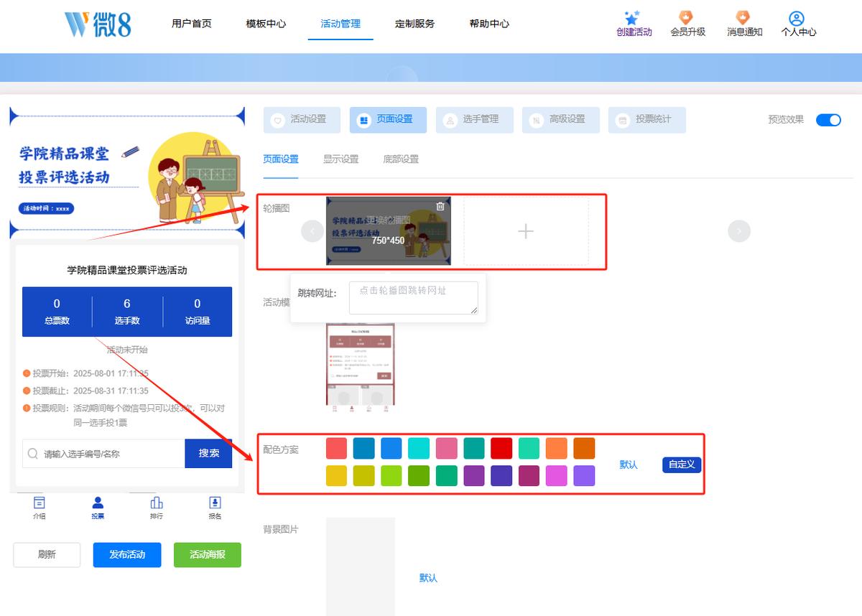Viewport: 862px width, 616px height.
Task: Open 会员升级 upgrade icon
Action: click(x=687, y=18)
